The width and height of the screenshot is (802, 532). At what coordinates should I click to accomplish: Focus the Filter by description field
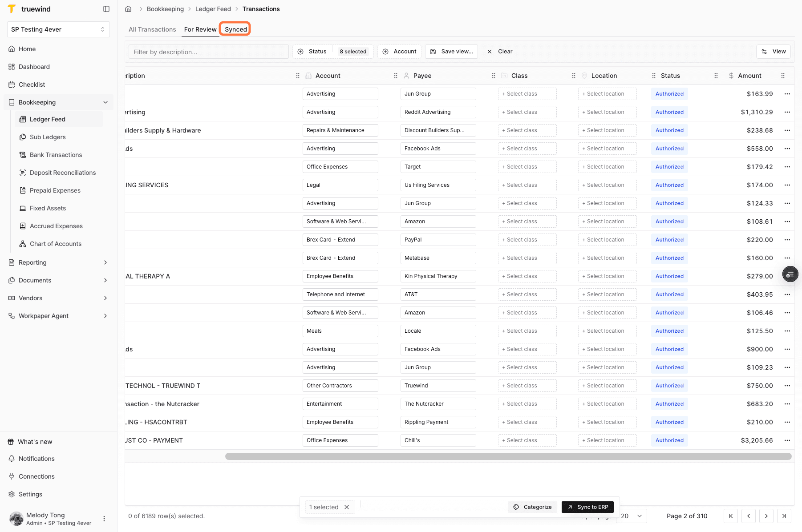coord(209,52)
